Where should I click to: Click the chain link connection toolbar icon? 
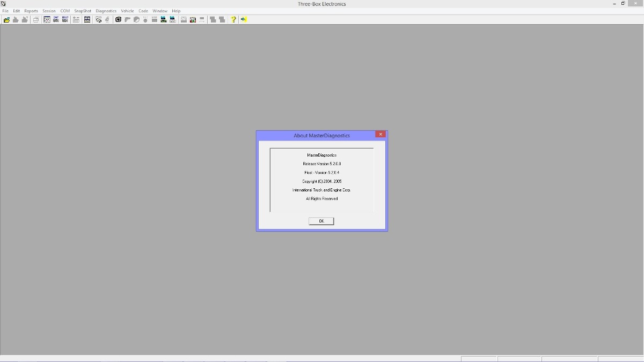pyautogui.click(x=98, y=19)
